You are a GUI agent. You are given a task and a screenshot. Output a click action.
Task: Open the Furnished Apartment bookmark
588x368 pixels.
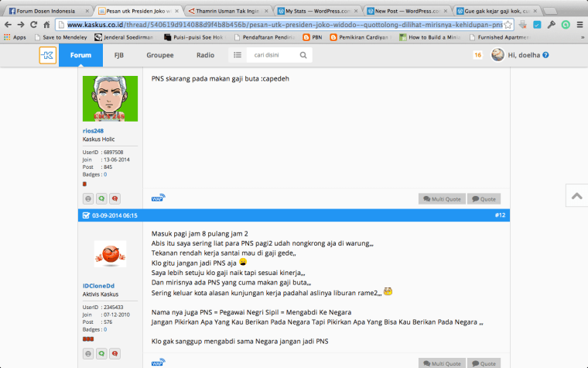click(500, 37)
